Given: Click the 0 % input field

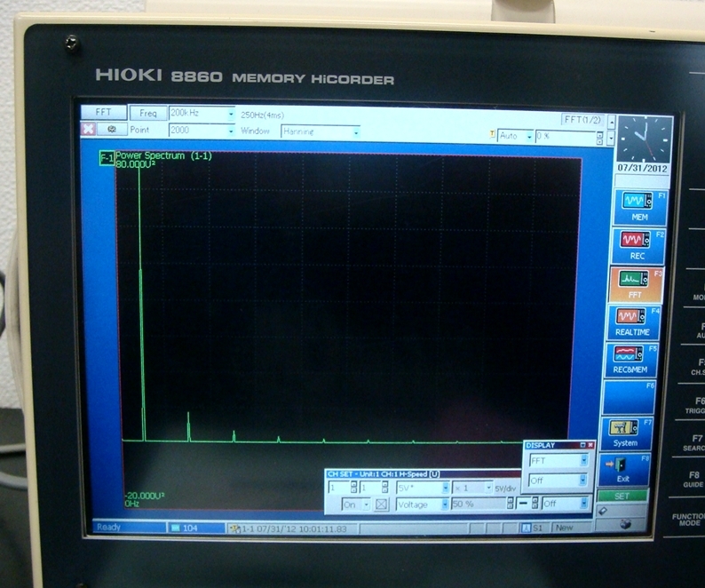Looking at the screenshot, I should point(566,136).
